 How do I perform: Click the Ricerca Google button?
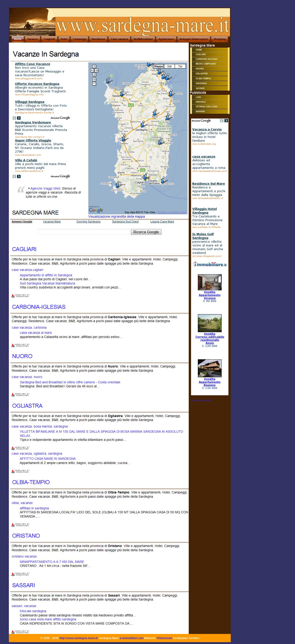[x=146, y=232]
